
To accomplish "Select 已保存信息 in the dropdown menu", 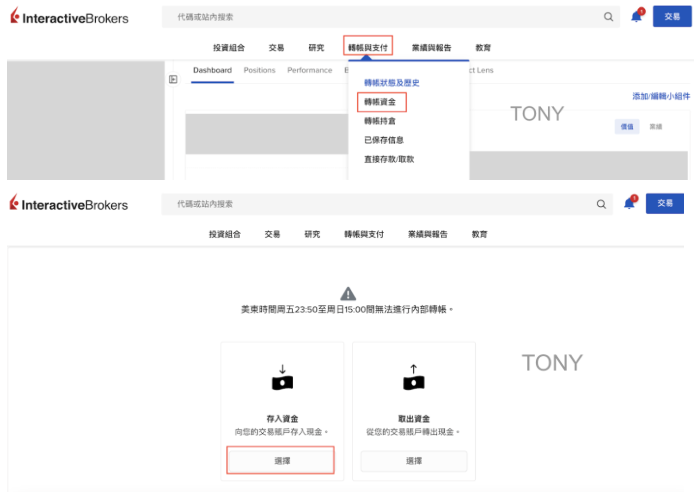I will pyautogui.click(x=383, y=140).
